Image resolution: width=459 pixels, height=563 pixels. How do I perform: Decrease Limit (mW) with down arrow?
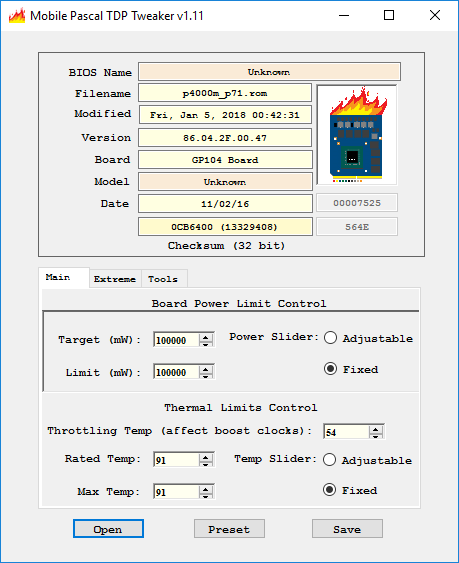pyautogui.click(x=206, y=376)
